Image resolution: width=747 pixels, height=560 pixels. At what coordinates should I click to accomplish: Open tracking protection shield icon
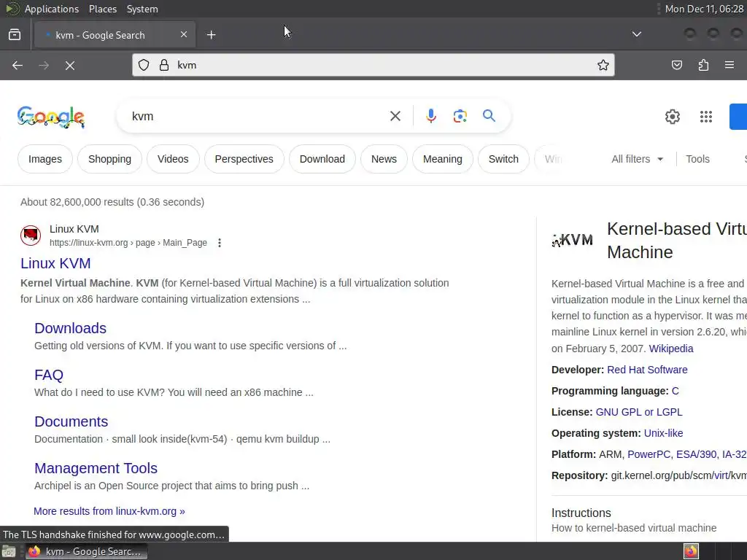click(x=144, y=65)
